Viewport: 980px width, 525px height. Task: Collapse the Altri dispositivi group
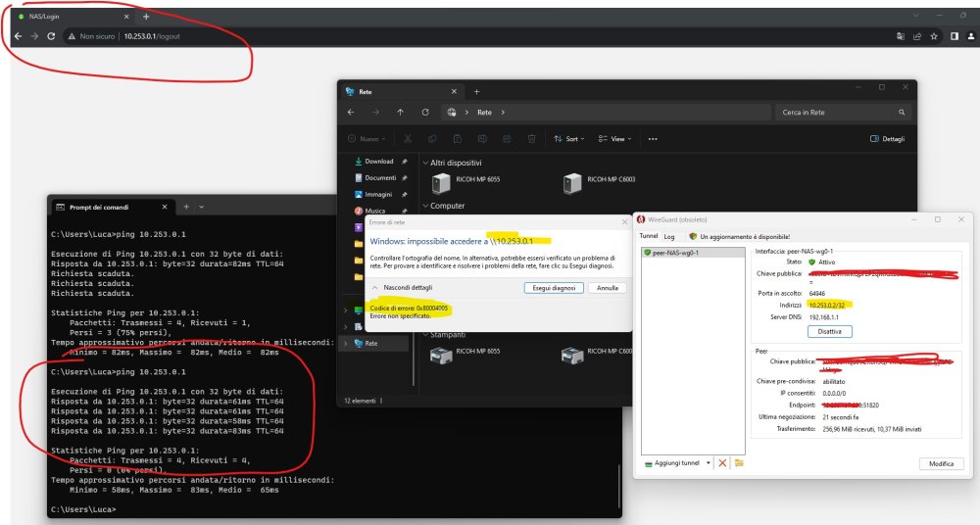(x=425, y=164)
